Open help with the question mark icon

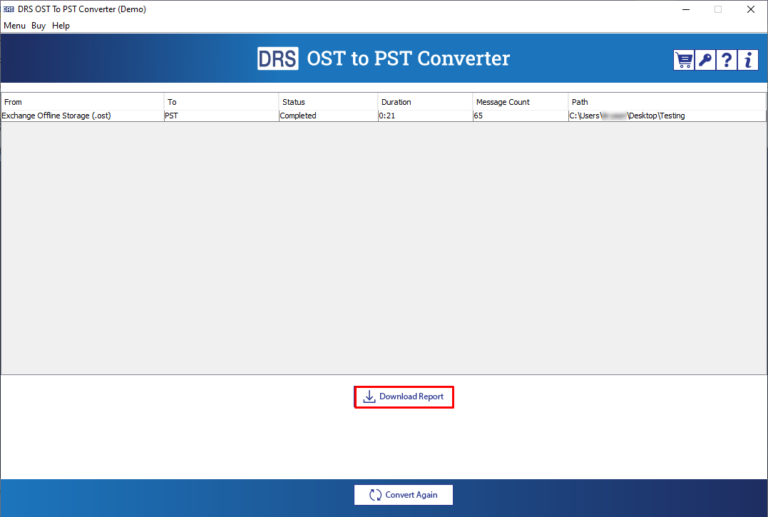727,60
